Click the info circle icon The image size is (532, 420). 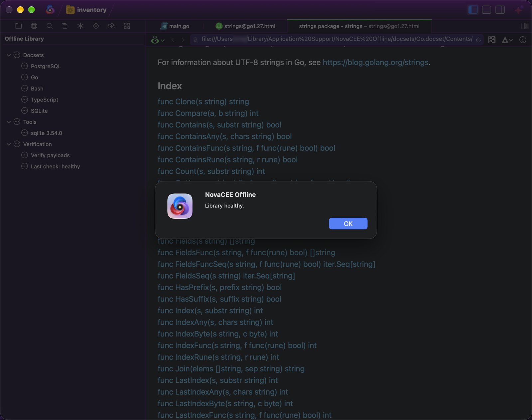pyautogui.click(x=523, y=40)
